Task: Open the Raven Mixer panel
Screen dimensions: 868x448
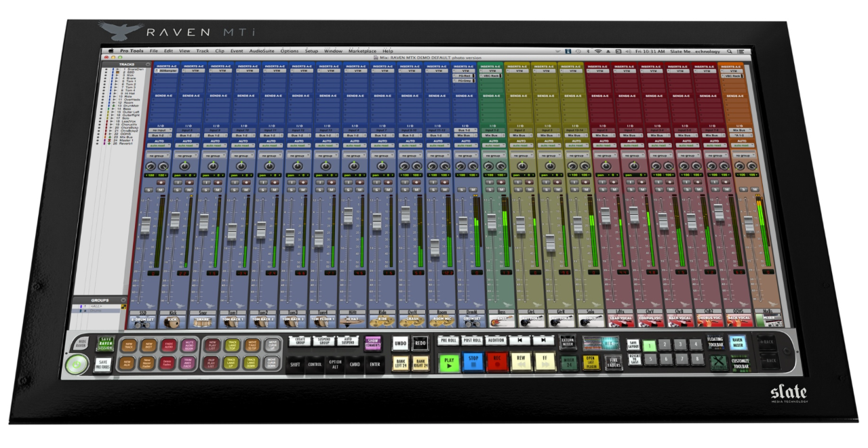Action: tap(738, 342)
